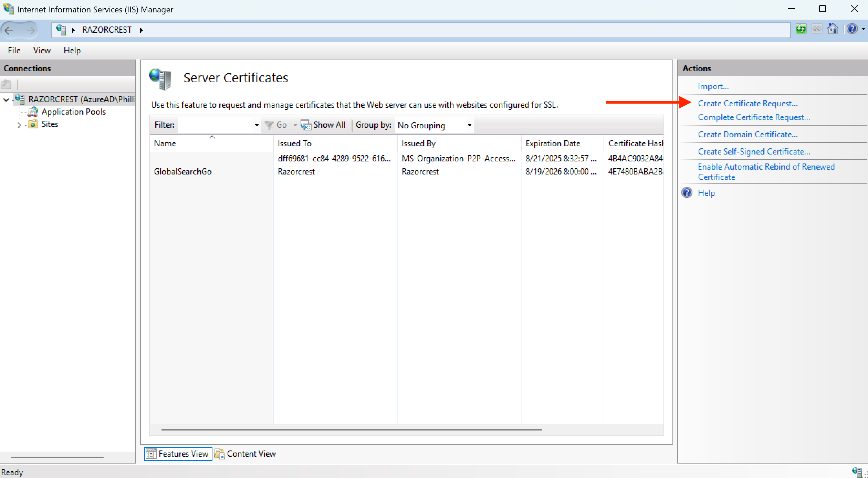The width and height of the screenshot is (868, 478).
Task: Click Create Certificate Request in Actions
Action: click(x=748, y=103)
